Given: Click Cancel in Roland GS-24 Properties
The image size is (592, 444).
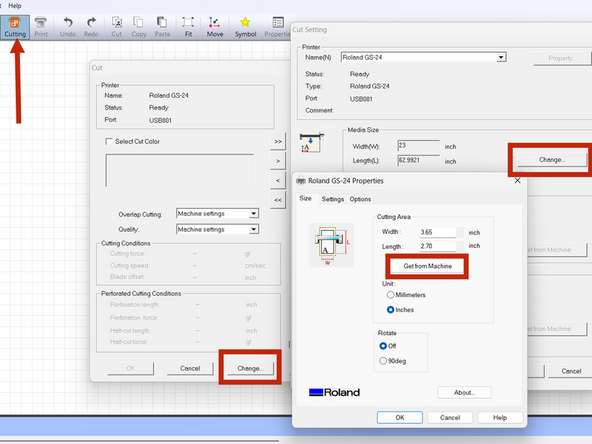Looking at the screenshot, I should point(450,418).
